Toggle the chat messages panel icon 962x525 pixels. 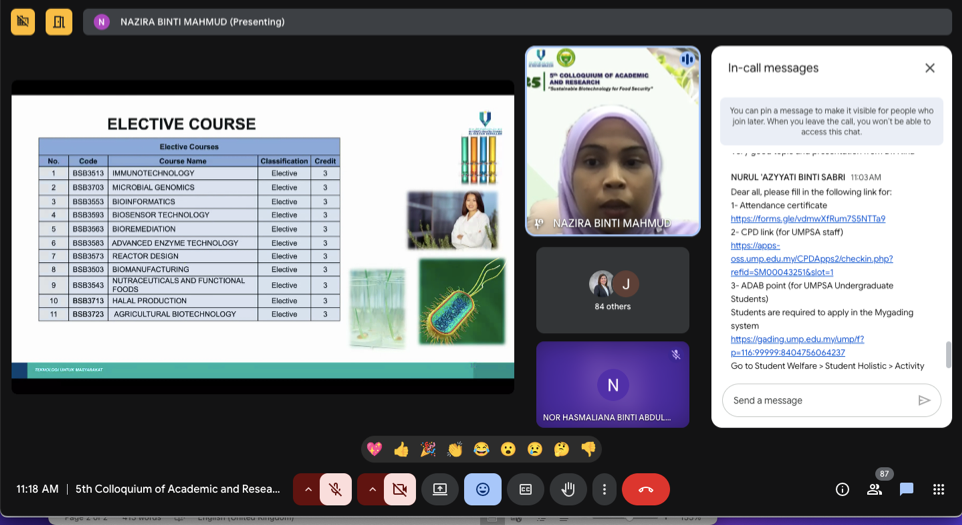(x=906, y=489)
